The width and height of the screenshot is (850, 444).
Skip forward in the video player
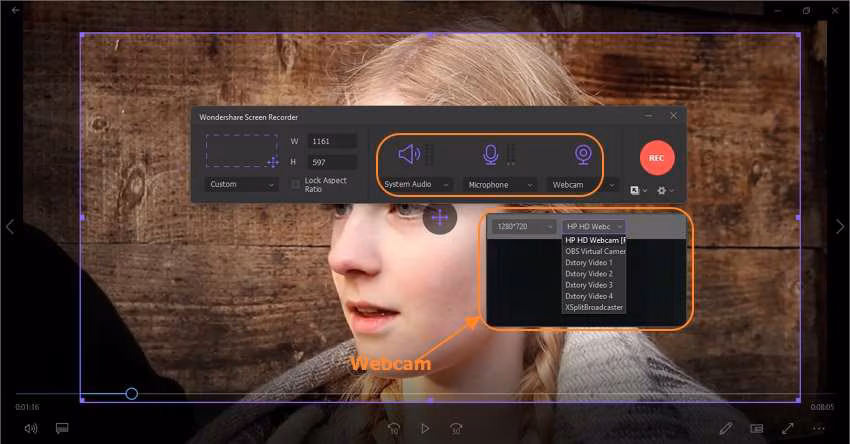click(x=456, y=429)
